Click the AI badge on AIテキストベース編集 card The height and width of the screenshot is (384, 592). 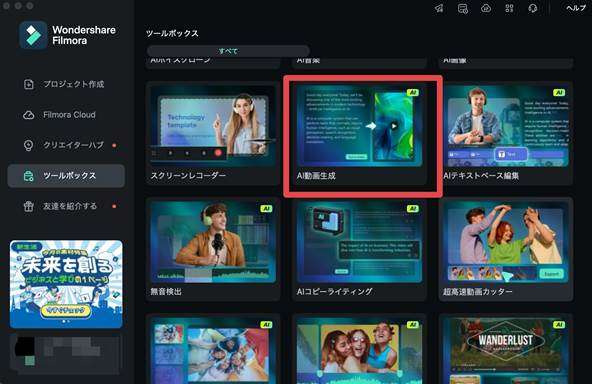[559, 93]
